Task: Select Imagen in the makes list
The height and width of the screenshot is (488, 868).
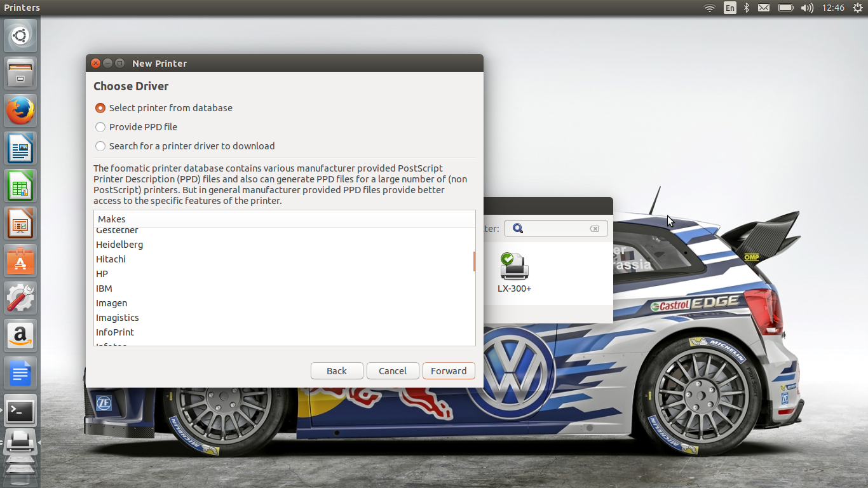Action: pyautogui.click(x=285, y=303)
